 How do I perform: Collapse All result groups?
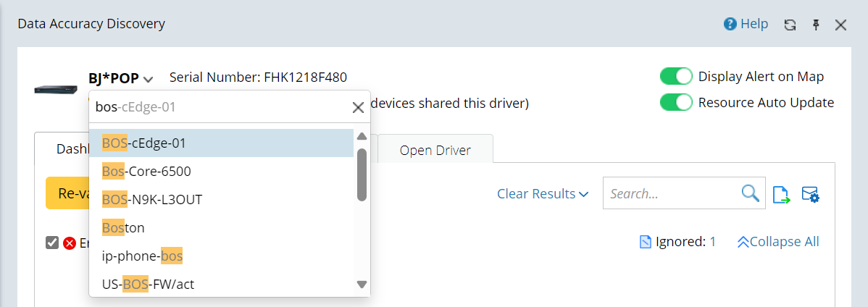click(x=777, y=242)
